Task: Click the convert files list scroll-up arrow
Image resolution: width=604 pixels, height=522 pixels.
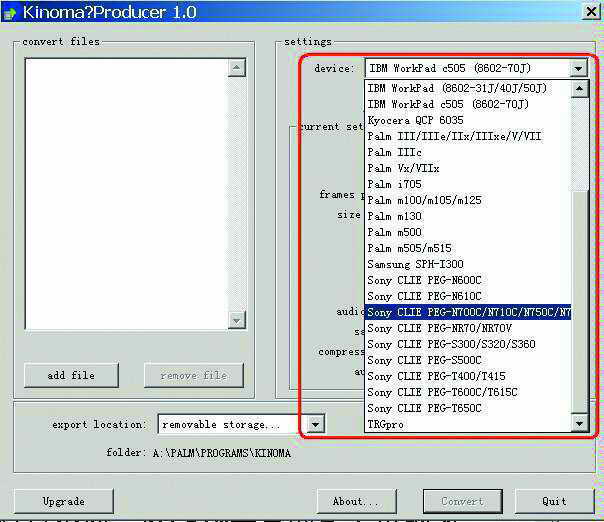Action: tap(236, 68)
